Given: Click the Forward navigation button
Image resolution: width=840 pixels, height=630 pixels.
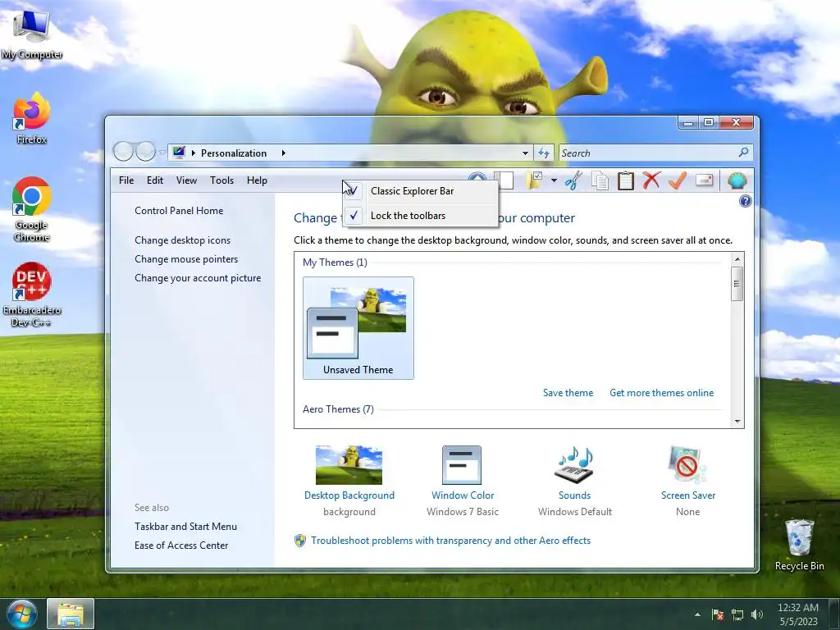Looking at the screenshot, I should (145, 152).
